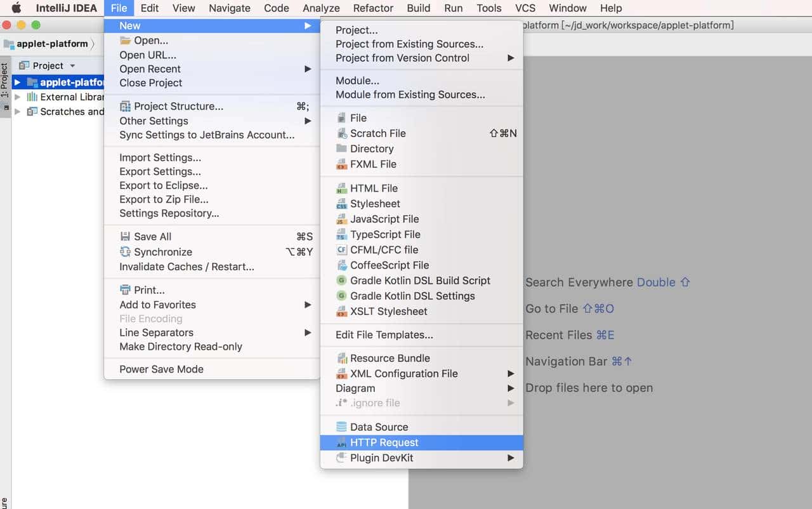The width and height of the screenshot is (812, 509).
Task: Expand the Open Recent submenu arrow
Action: 308,69
